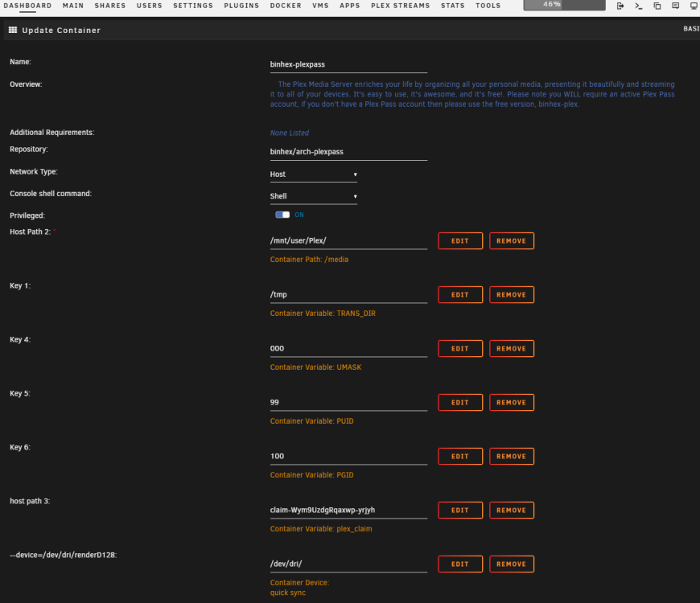Click the None Listed requirements text
The image size is (700, 603).
[x=290, y=133]
